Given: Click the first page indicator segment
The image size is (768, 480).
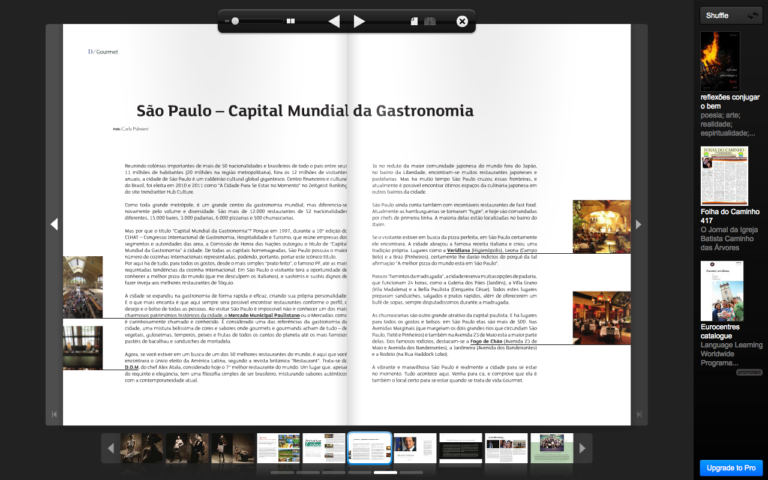Looking at the screenshot, I should [282, 473].
